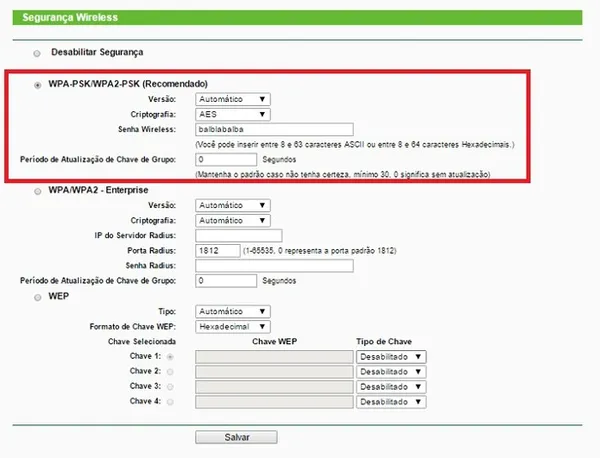600x458 pixels.
Task: Select WPA-PSK/WPA2-PSK (Recomendado) radio button
Action: pyautogui.click(x=38, y=85)
